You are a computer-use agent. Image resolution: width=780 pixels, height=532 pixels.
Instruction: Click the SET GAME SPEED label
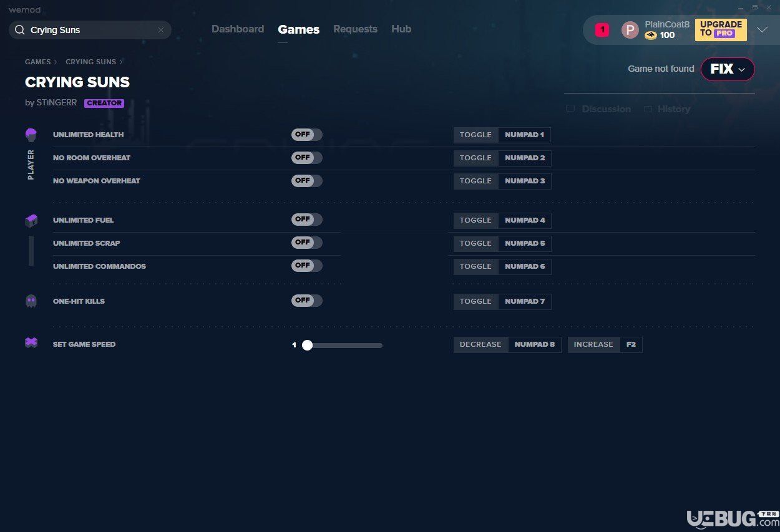84,344
